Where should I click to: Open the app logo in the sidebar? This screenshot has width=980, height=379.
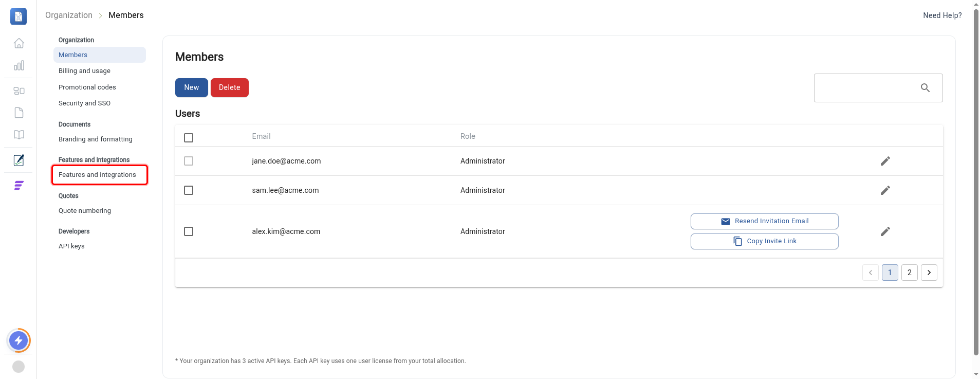pos(19,16)
